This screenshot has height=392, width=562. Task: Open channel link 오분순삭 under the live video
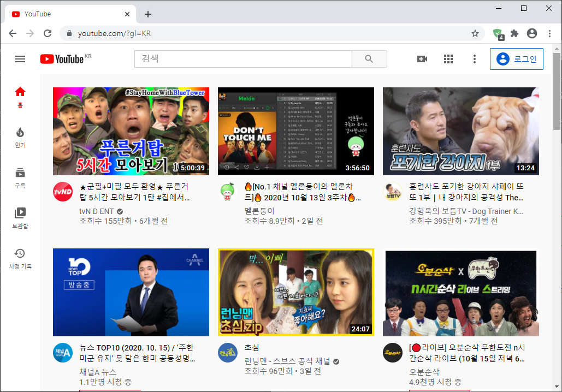click(424, 372)
